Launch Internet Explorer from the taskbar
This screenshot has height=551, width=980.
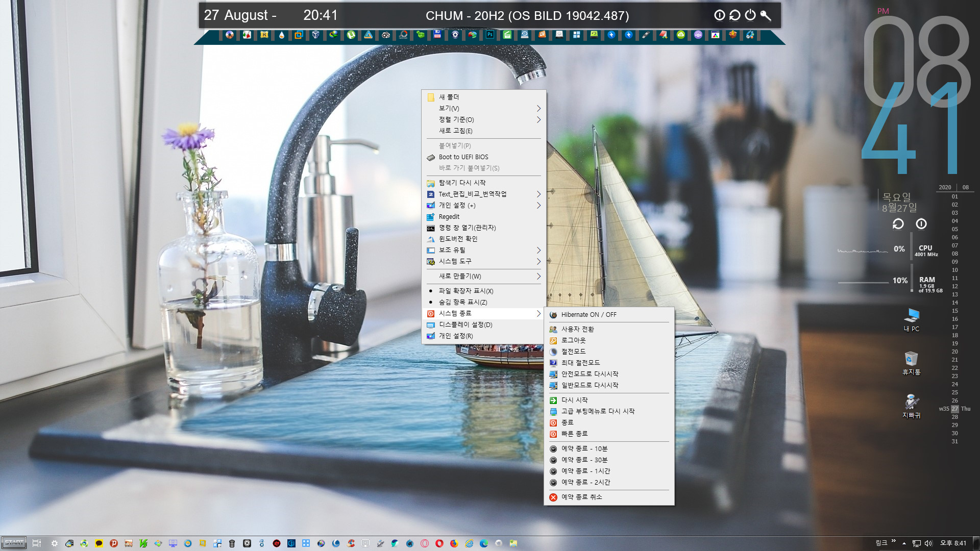click(469, 543)
